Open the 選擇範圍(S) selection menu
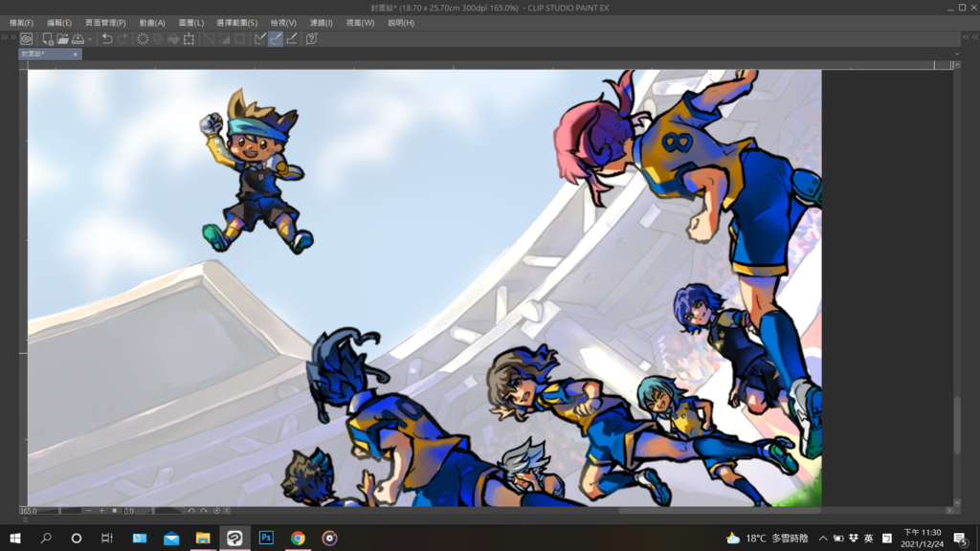 pyautogui.click(x=237, y=23)
